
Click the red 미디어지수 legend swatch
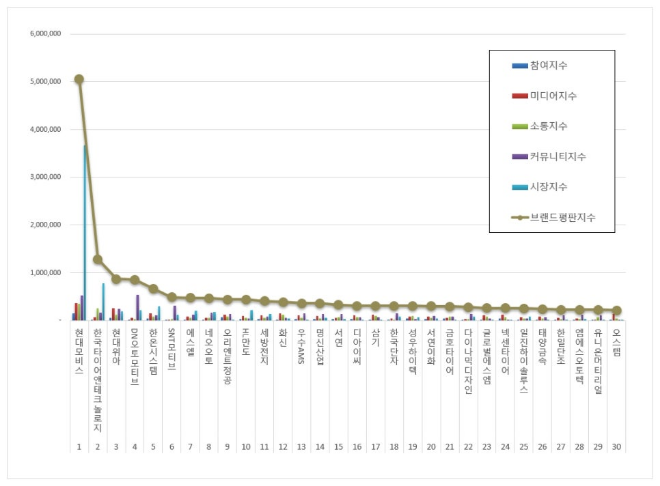tap(520, 96)
